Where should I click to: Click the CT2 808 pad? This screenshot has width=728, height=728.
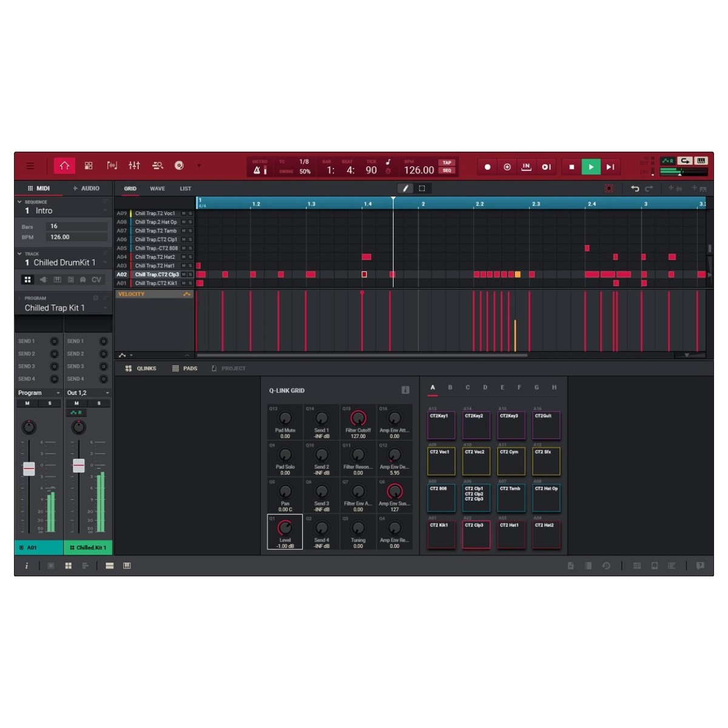(x=441, y=497)
